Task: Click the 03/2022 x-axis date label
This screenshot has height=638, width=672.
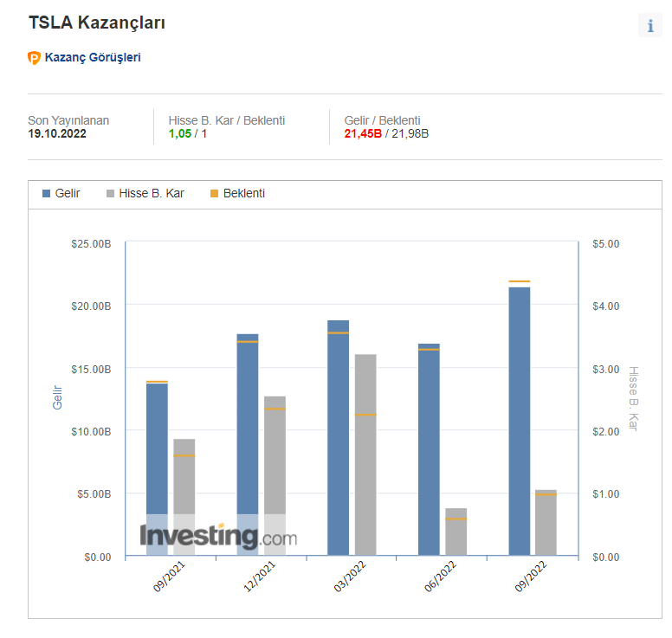Action: 348,576
